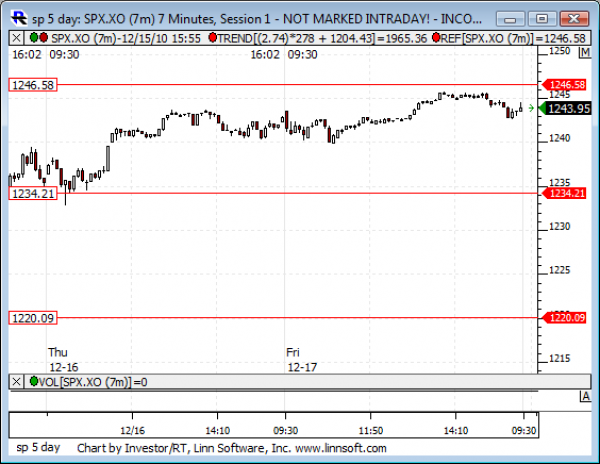
Task: Click the 'sp 5 day' chart name in footer
Action: click(38, 448)
